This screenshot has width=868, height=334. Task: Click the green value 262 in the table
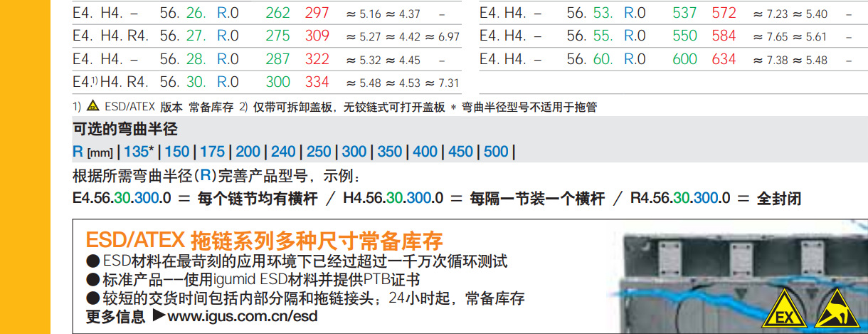(277, 14)
